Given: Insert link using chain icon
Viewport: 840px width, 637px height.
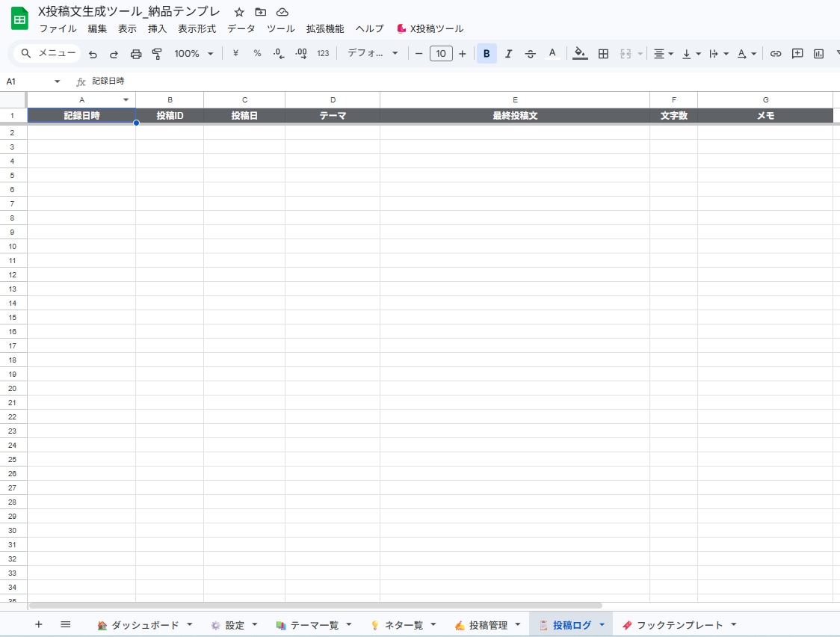Looking at the screenshot, I should (775, 54).
